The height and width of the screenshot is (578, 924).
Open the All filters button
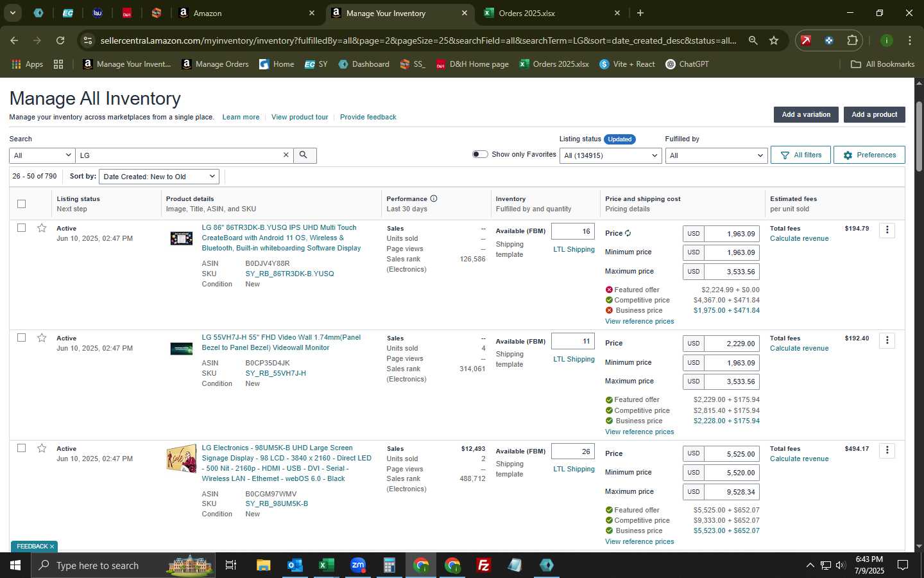tap(801, 155)
